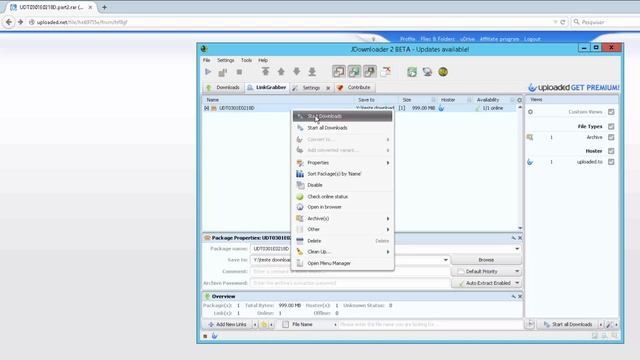
Task: Click the sidebar toggle button beside search field
Action: (530, 324)
